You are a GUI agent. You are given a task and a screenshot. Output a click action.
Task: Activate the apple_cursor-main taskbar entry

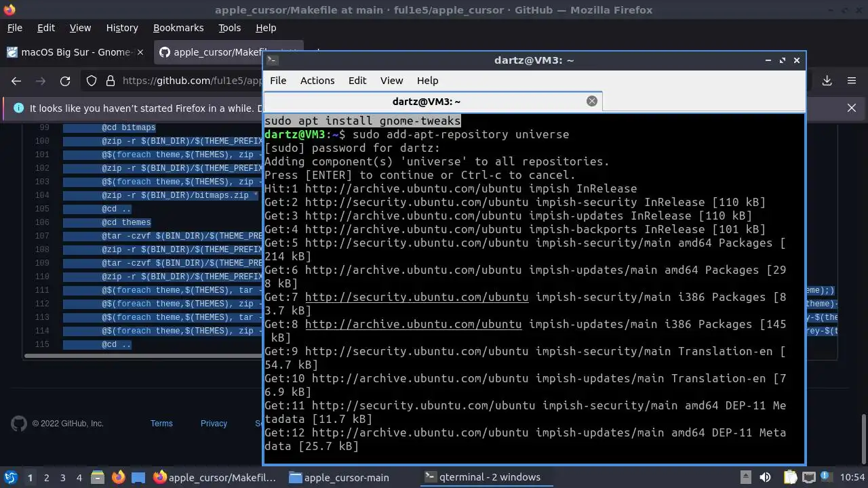click(x=339, y=477)
